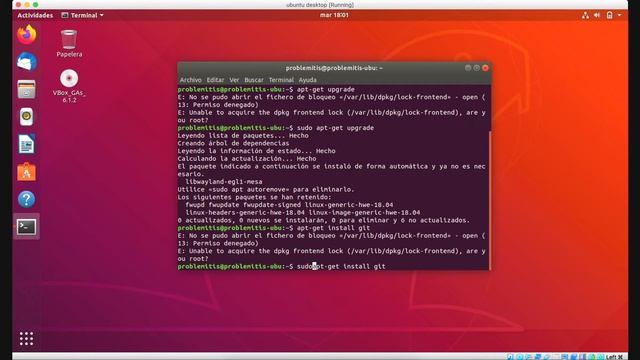Open Ubuntu Software store from the dock

click(27, 172)
